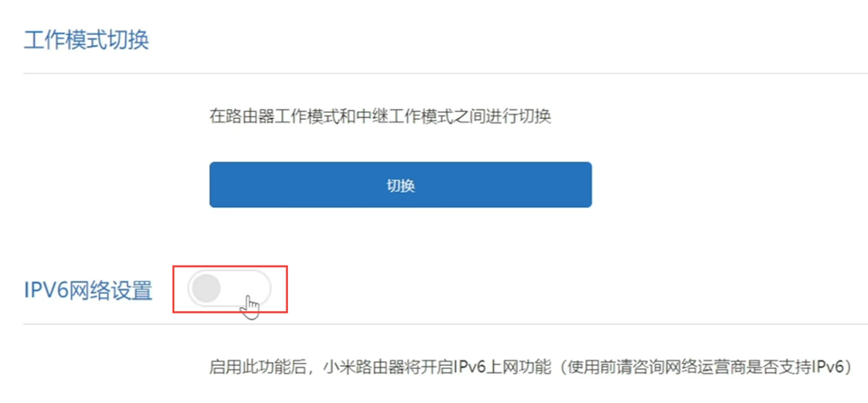This screenshot has width=868, height=403.
Task: Enable the IPV6网络设置 toggle switch
Action: pyautogui.click(x=230, y=288)
